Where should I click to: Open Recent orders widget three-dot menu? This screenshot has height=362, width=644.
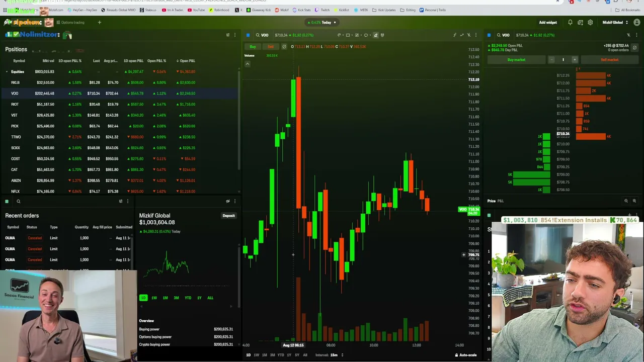(127, 201)
